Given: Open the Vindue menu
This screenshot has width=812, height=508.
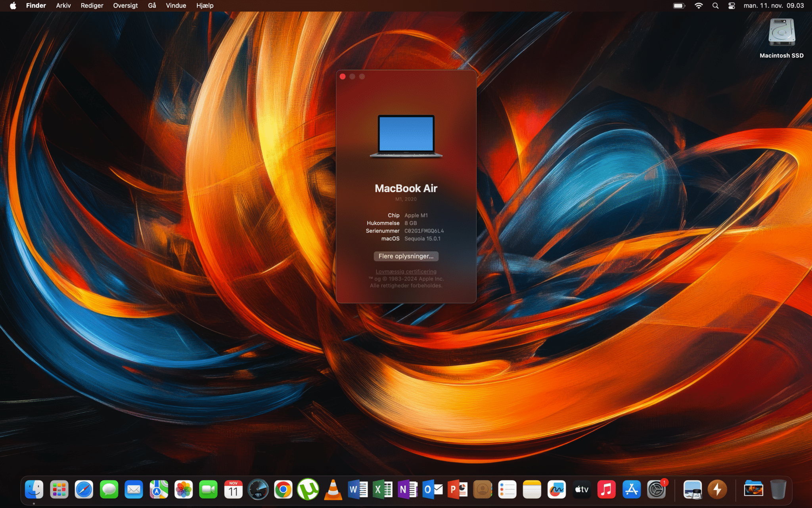Looking at the screenshot, I should [x=176, y=6].
